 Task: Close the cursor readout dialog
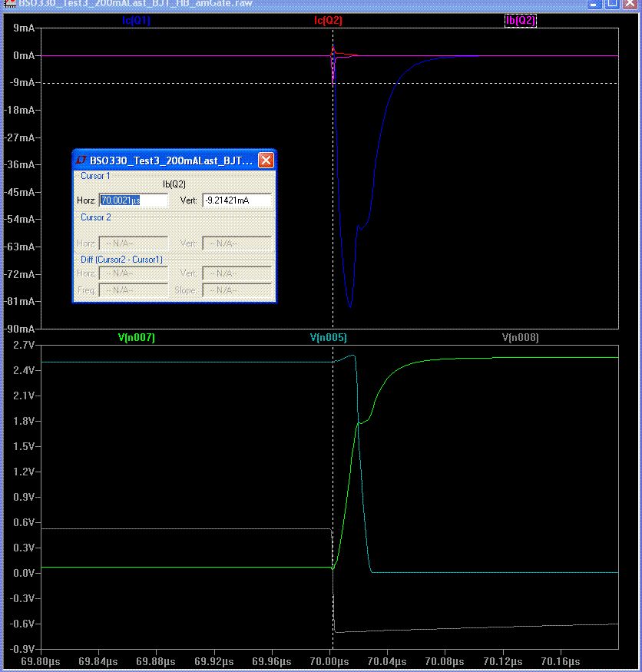click(266, 161)
